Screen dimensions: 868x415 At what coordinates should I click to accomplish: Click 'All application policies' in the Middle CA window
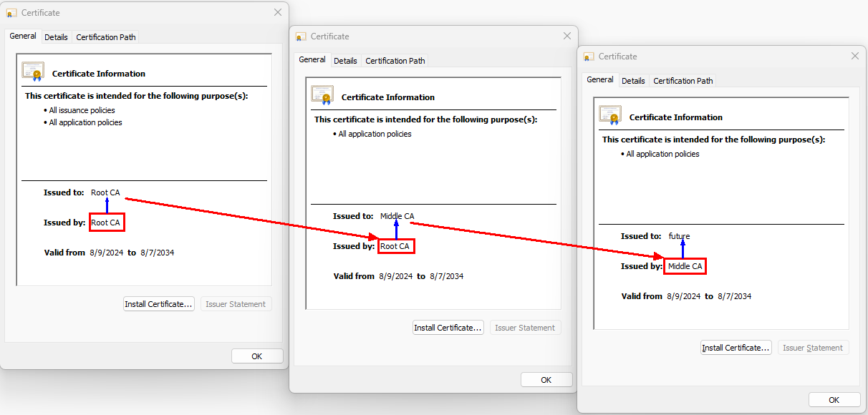click(375, 134)
